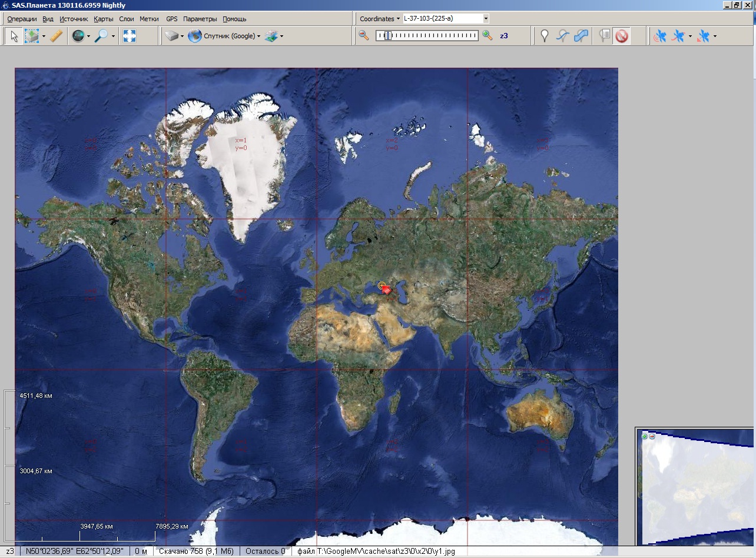Click the zoom out magnifier with minus
The width and height of the screenshot is (756, 558).
pos(364,36)
